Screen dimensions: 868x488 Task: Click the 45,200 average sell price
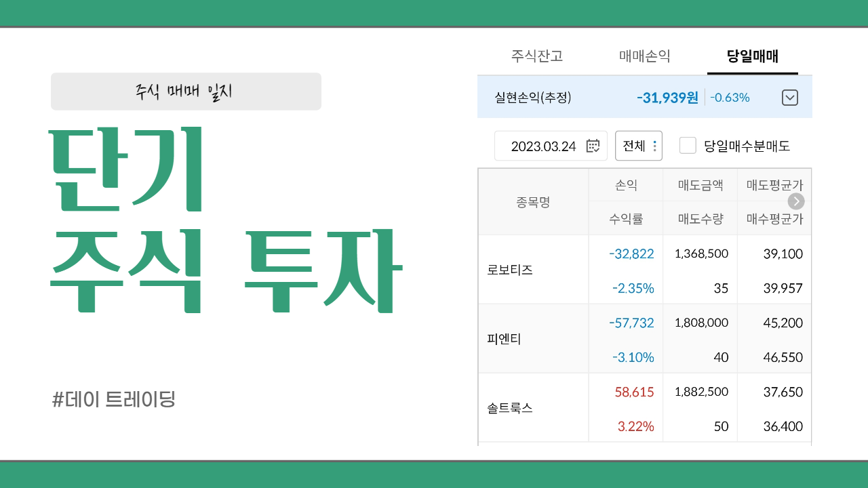click(x=783, y=323)
